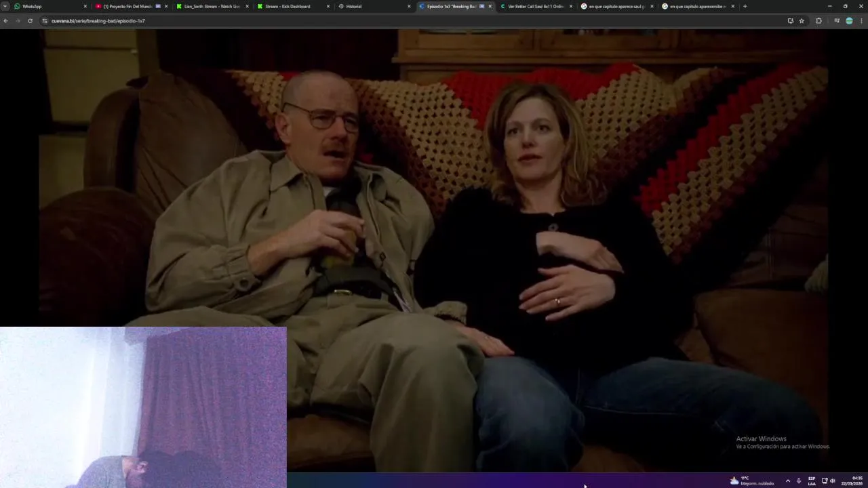868x488 pixels.
Task: Switch to the Proyecto Fin Del Mundo tab
Action: point(131,6)
